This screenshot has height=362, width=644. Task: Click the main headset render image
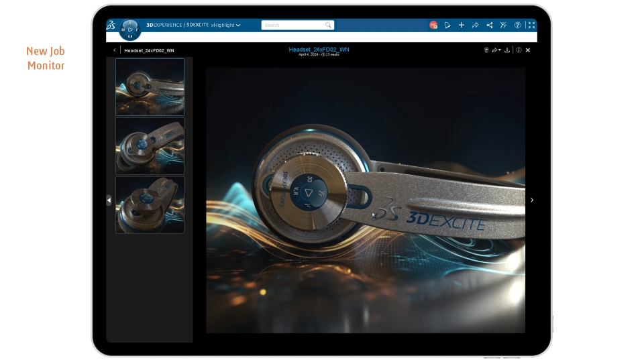pyautogui.click(x=366, y=200)
